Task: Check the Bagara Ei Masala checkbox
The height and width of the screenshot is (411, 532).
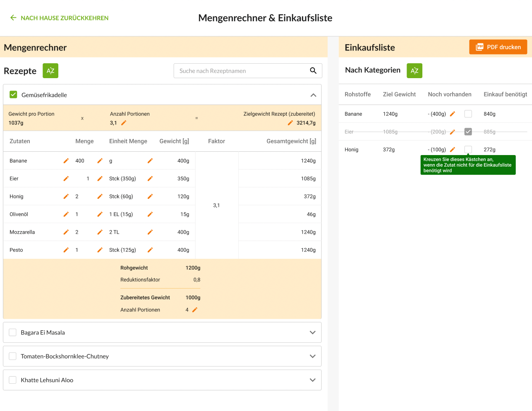Action: pyautogui.click(x=13, y=332)
